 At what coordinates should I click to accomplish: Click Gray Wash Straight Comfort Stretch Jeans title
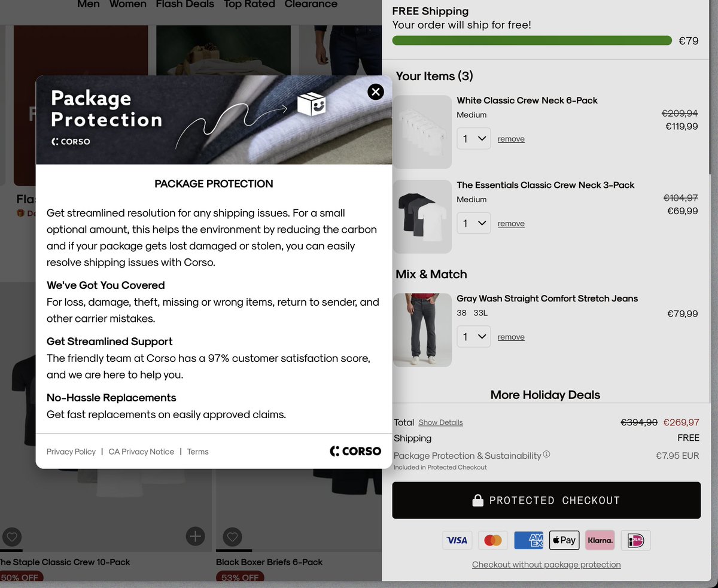pyautogui.click(x=547, y=298)
